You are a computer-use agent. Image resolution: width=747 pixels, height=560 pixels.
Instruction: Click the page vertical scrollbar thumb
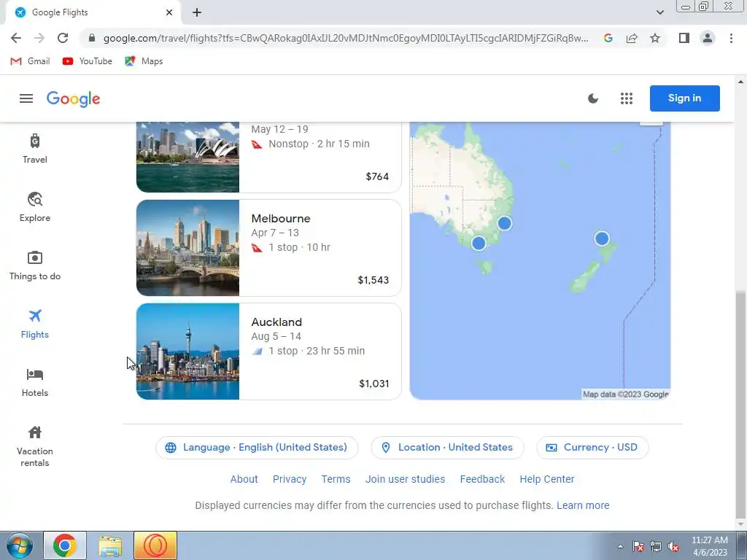click(x=740, y=404)
